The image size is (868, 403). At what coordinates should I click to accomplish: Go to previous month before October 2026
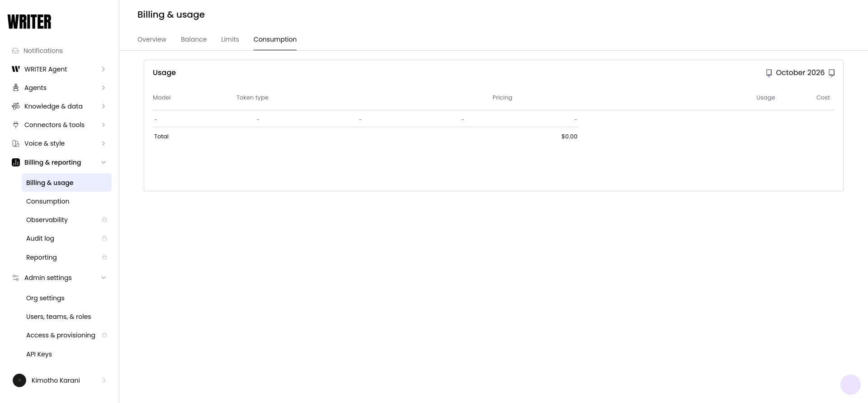(x=769, y=73)
